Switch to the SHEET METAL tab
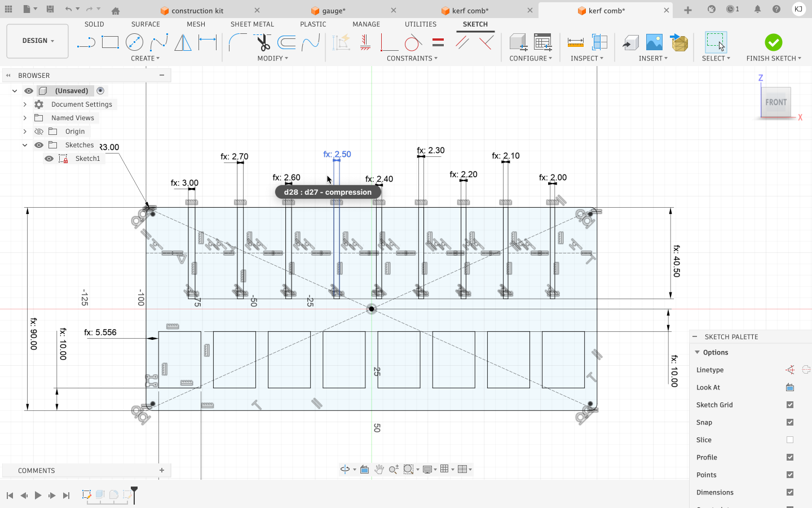812x508 pixels. (x=252, y=24)
